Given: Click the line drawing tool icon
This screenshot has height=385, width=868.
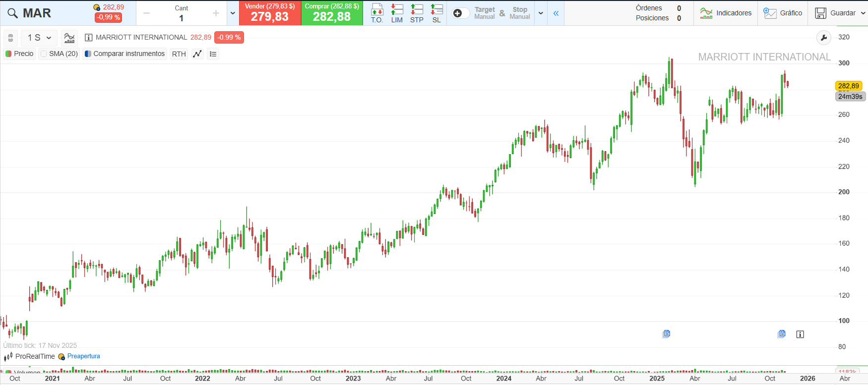Looking at the screenshot, I should click(197, 54).
